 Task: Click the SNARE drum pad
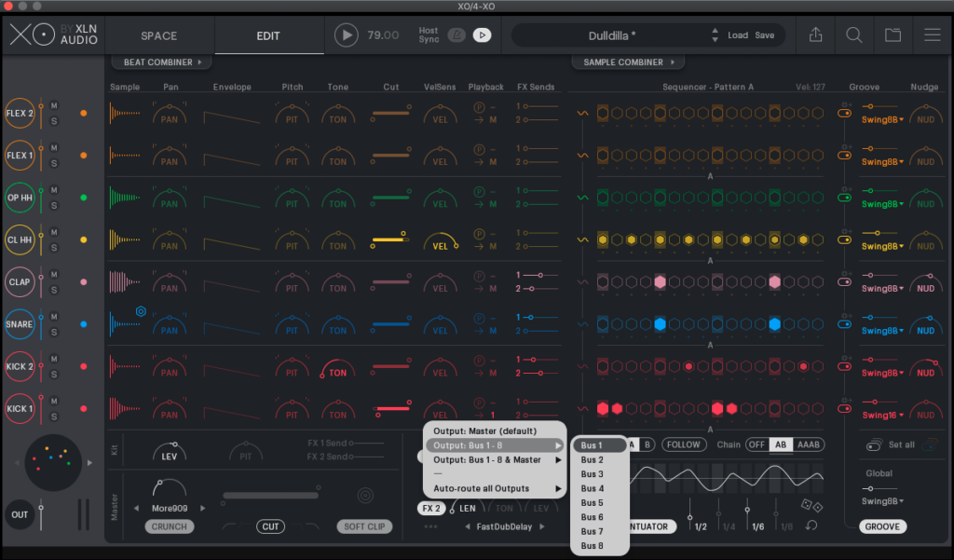pyautogui.click(x=20, y=324)
